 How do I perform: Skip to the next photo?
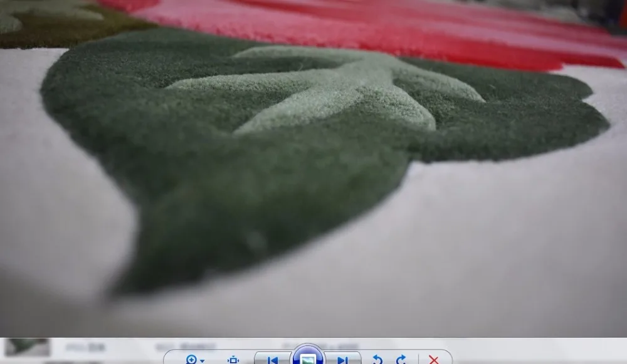click(342, 360)
